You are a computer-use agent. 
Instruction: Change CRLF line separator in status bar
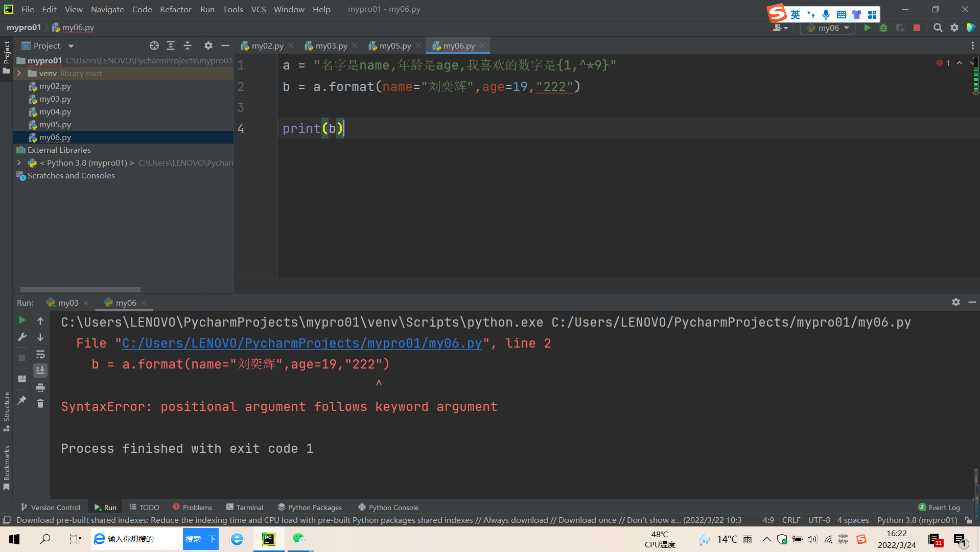coord(791,520)
